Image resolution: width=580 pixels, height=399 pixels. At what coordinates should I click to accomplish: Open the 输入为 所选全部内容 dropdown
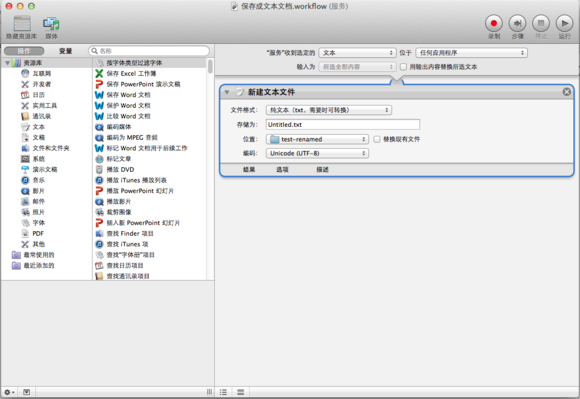357,67
